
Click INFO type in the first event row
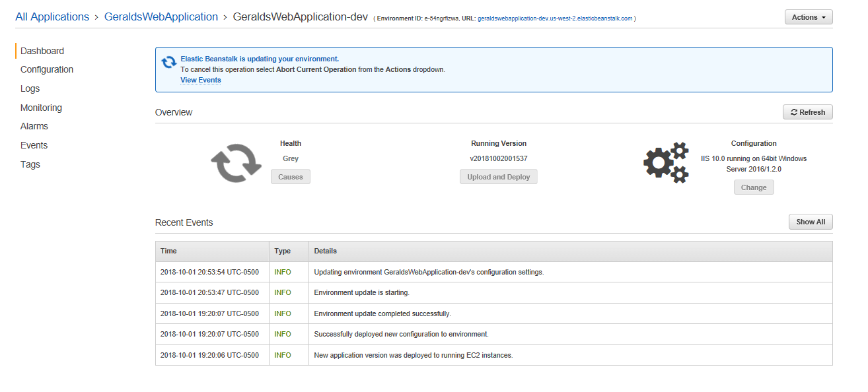(x=283, y=272)
